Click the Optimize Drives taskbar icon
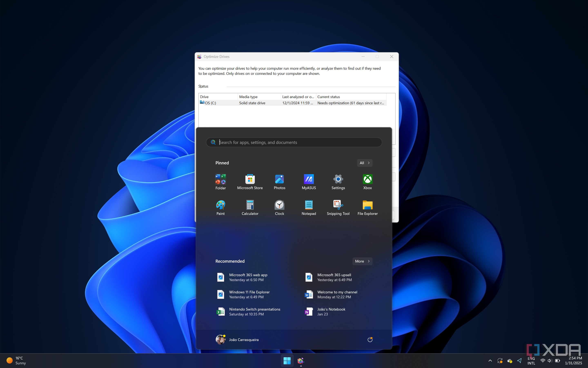Viewport: 588px width, 368px height. tap(301, 360)
